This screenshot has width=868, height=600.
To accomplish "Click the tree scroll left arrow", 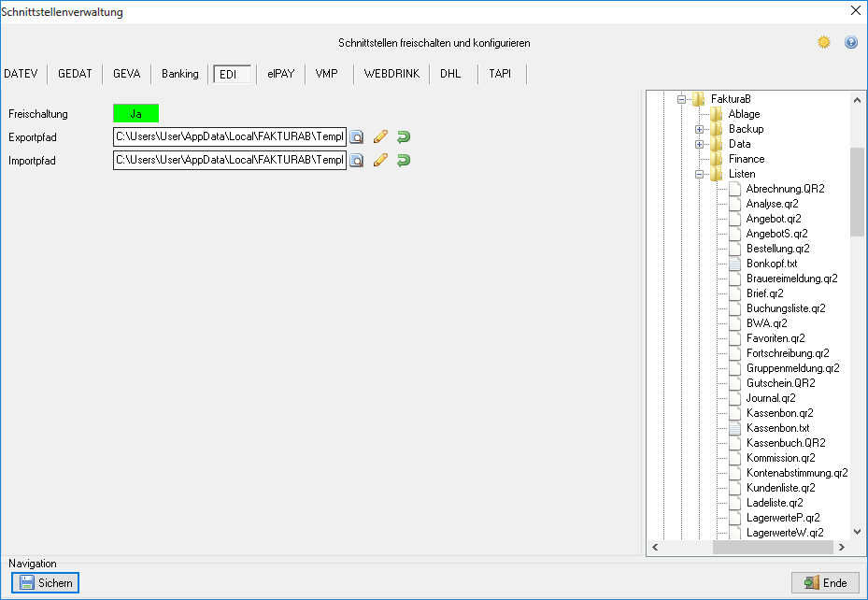I will [655, 548].
